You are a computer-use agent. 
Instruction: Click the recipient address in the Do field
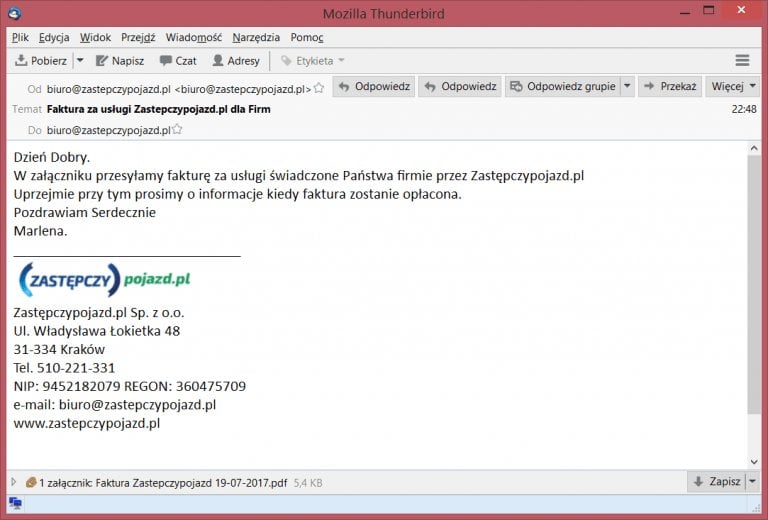pos(109,130)
